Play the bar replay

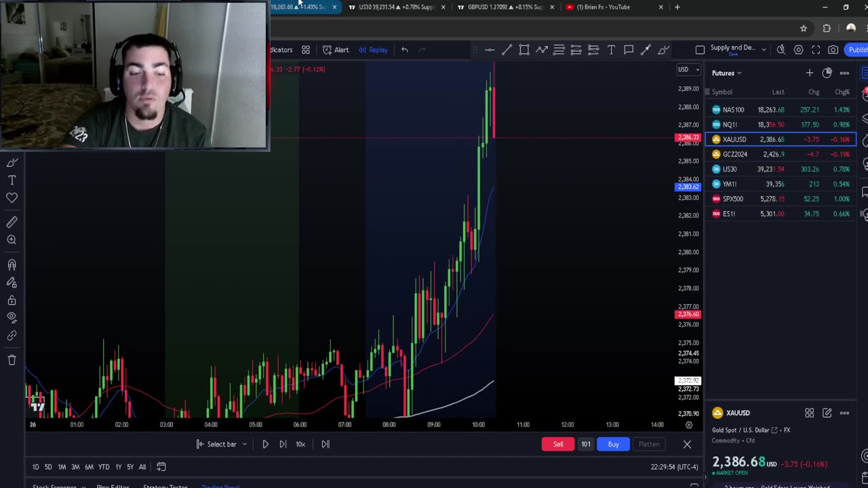coord(265,445)
